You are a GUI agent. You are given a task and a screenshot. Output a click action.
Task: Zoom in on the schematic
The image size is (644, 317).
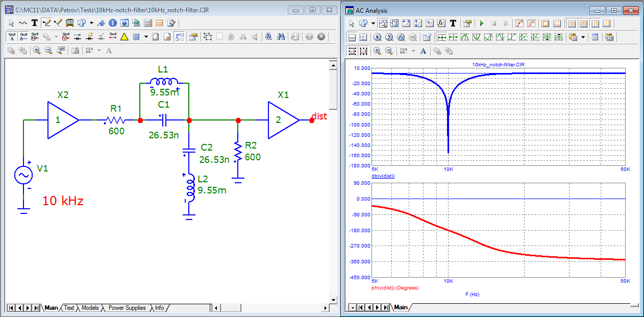(37, 50)
